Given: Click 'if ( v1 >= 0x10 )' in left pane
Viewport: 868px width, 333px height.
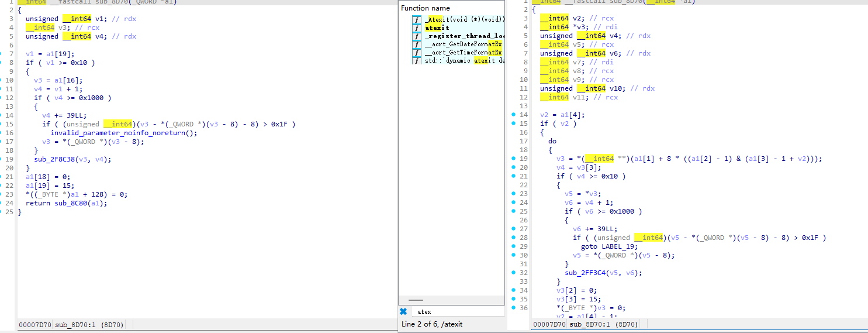Looking at the screenshot, I should (x=60, y=63).
